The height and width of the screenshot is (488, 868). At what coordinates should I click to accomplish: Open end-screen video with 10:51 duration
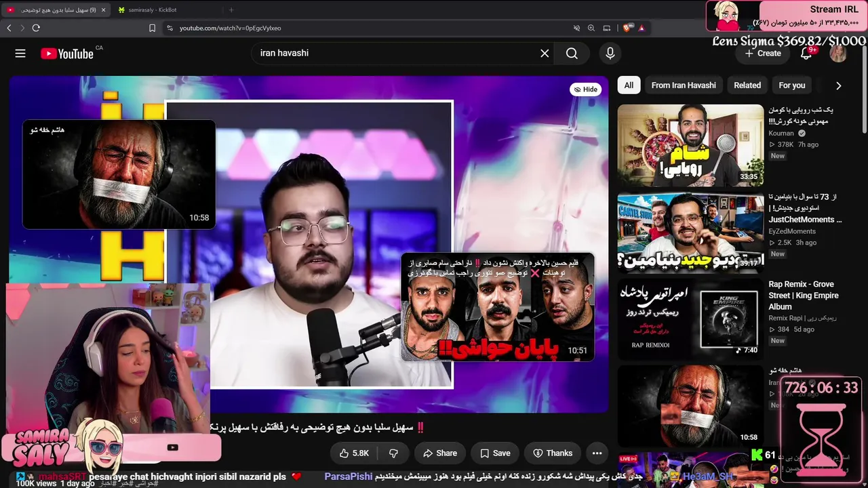click(498, 307)
